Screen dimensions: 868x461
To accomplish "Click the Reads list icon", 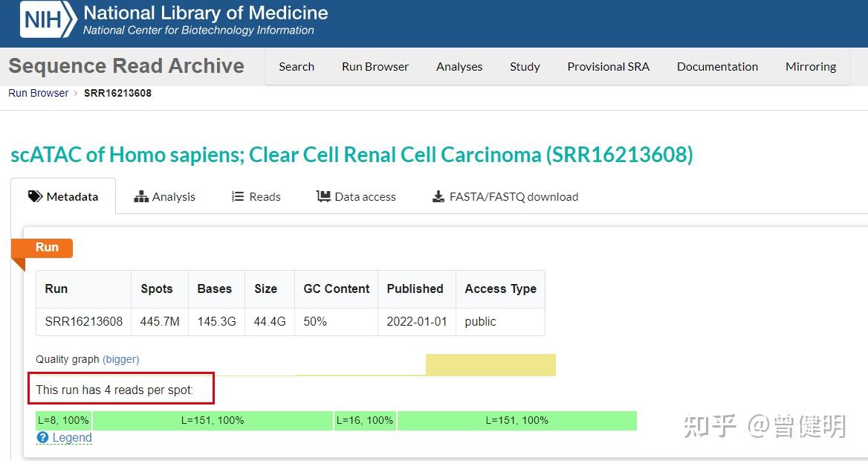I will coord(238,196).
